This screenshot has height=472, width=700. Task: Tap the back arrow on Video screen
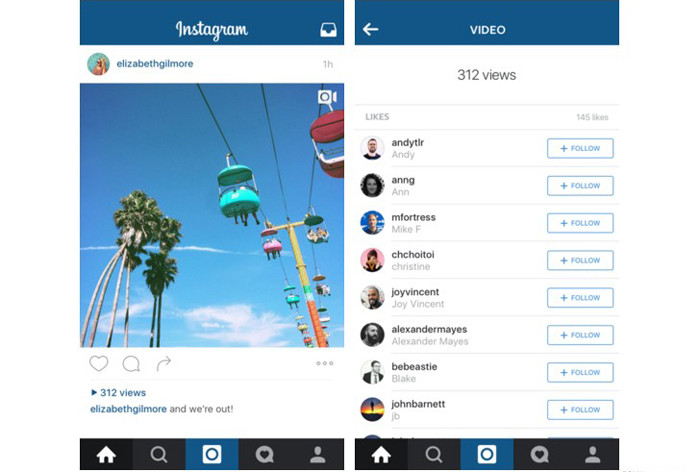point(371,29)
